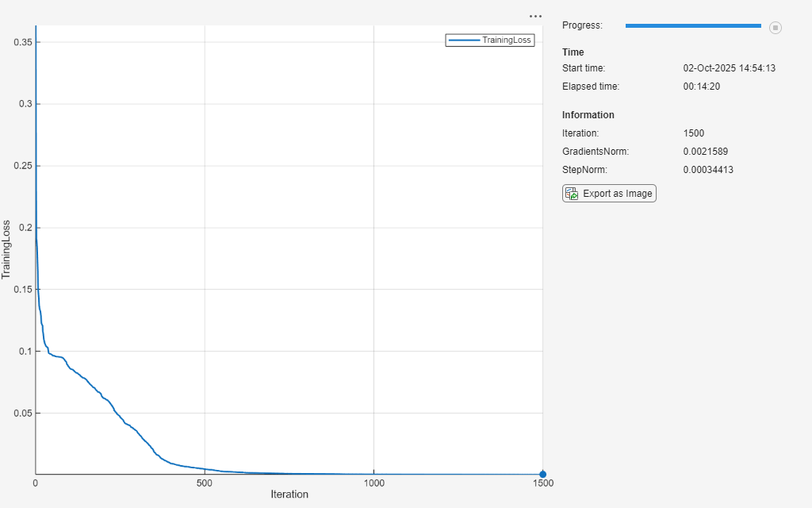
Task: Click the TrainingLoss legend label
Action: click(507, 40)
